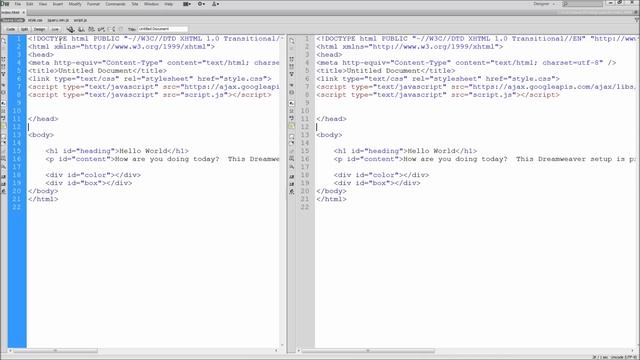The image size is (640, 360).
Task: Click Apply Comment in right pane toolbar
Action: tap(291, 137)
